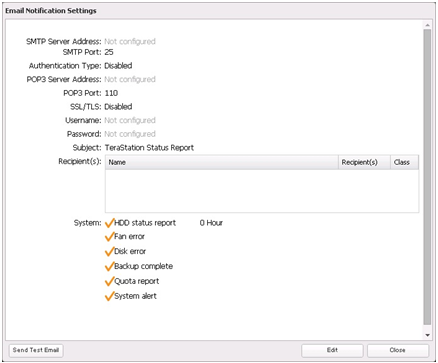Click the 'Disk error' label
438x363 pixels.
tap(130, 251)
